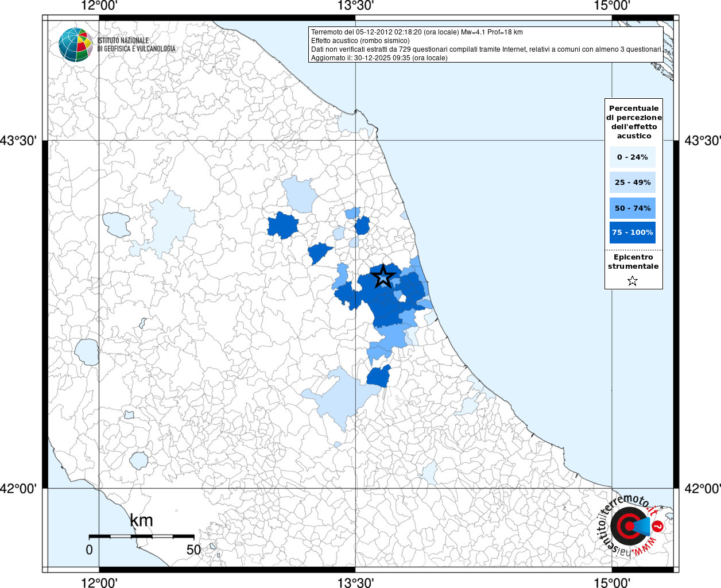This screenshot has width=721, height=588.
Task: Click the 'Aggiornato il: 30-12-2025' line
Action: tap(379, 58)
